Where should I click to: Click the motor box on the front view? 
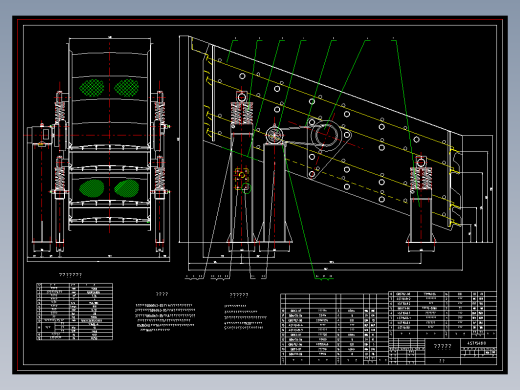[x=39, y=135]
